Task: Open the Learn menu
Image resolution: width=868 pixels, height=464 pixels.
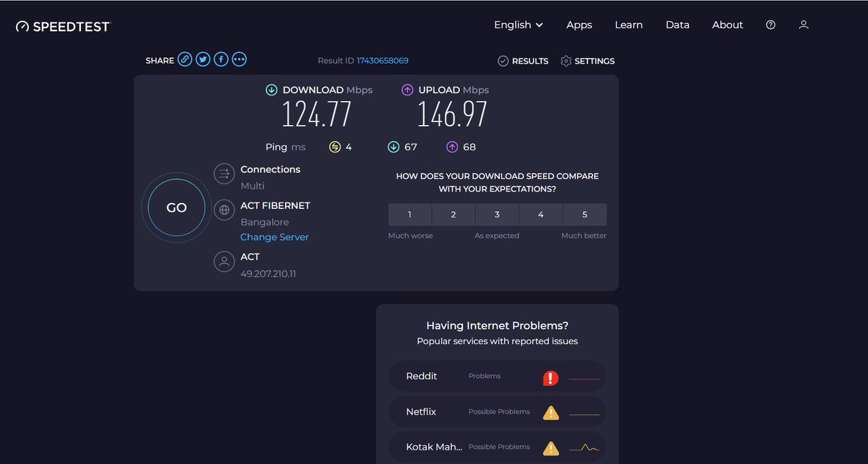Action: (x=629, y=25)
